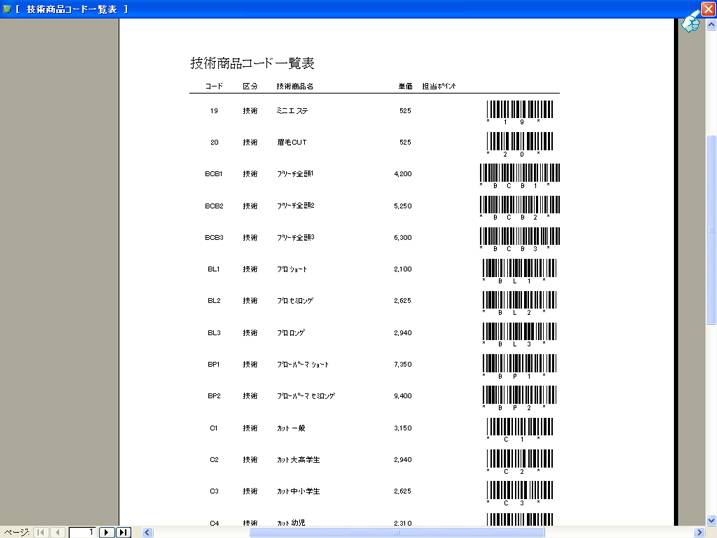The width and height of the screenshot is (717, 538).
Task: Click code cell BP2
Action: 214,395
